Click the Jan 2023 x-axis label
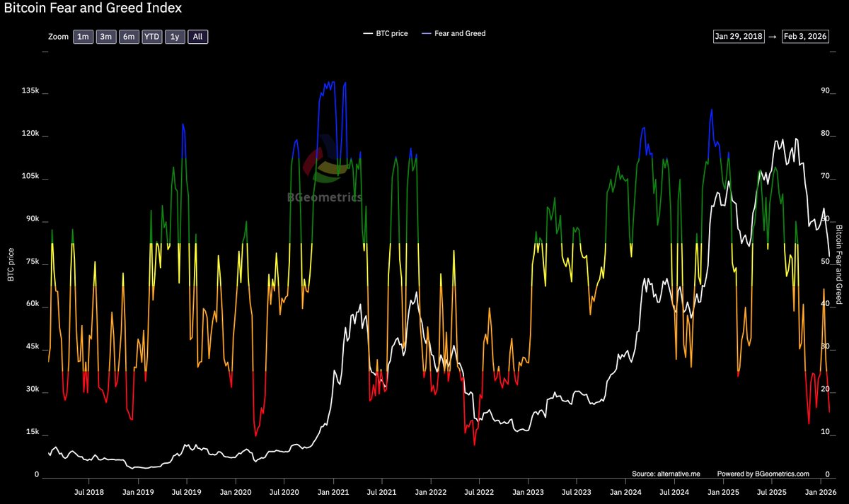The height and width of the screenshot is (504, 849). [529, 491]
